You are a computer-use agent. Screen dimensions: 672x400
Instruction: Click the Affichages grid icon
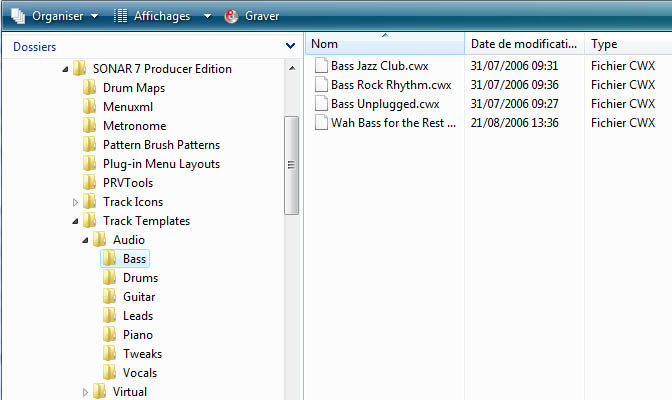tap(120, 16)
